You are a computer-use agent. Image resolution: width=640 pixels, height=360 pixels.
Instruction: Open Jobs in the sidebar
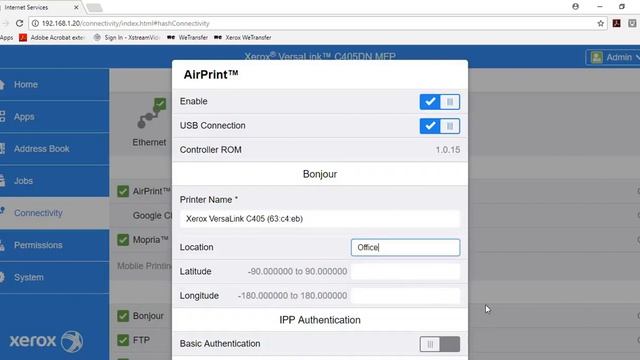(x=54, y=181)
